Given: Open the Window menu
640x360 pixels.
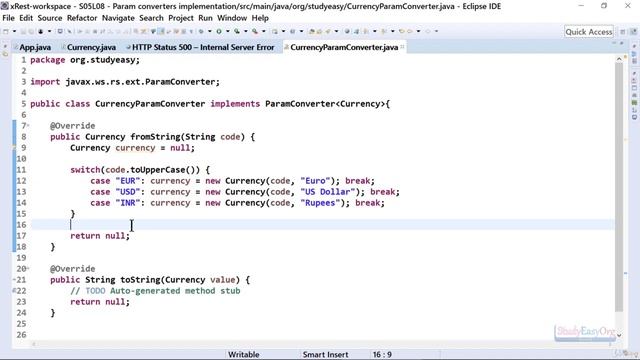Looking at the screenshot, I should [x=232, y=18].
